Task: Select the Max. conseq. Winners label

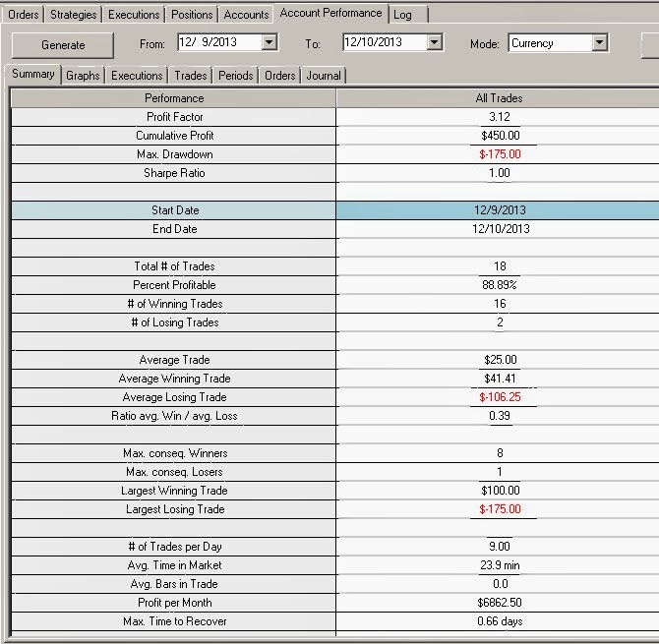Action: (x=175, y=453)
